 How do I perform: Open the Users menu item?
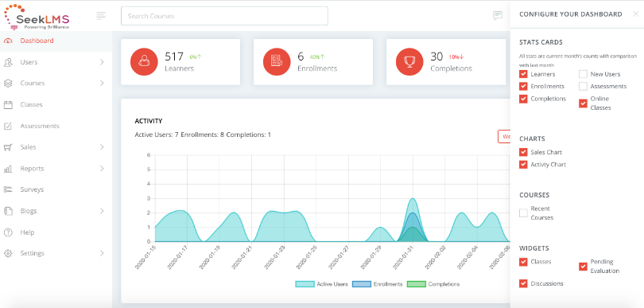[x=56, y=62]
